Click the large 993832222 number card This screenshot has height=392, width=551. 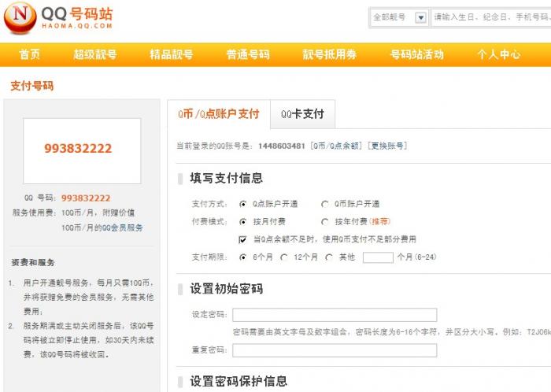pyautogui.click(x=82, y=150)
